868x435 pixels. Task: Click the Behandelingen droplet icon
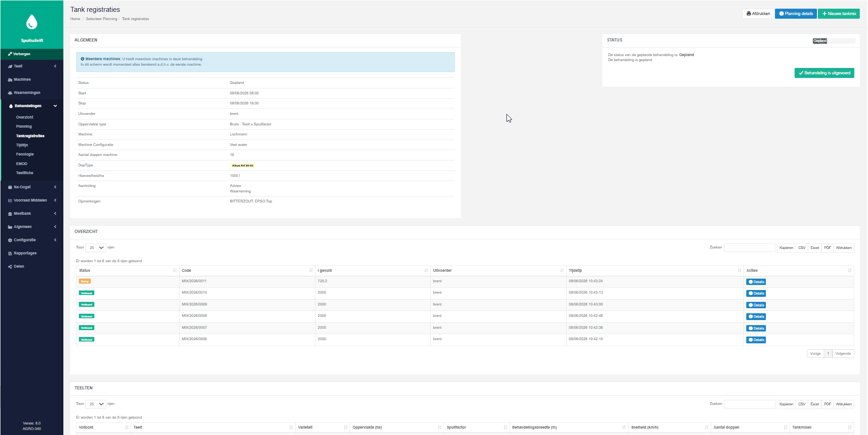coord(11,106)
